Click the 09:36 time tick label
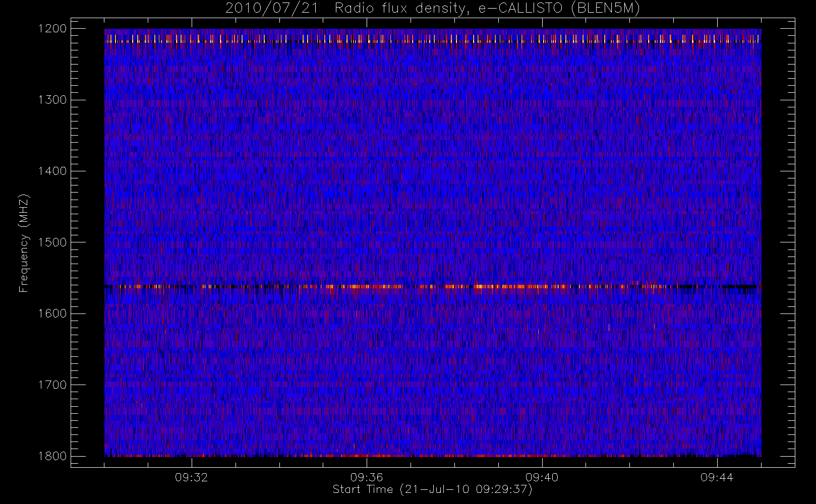This screenshot has height=504, width=816. [367, 477]
